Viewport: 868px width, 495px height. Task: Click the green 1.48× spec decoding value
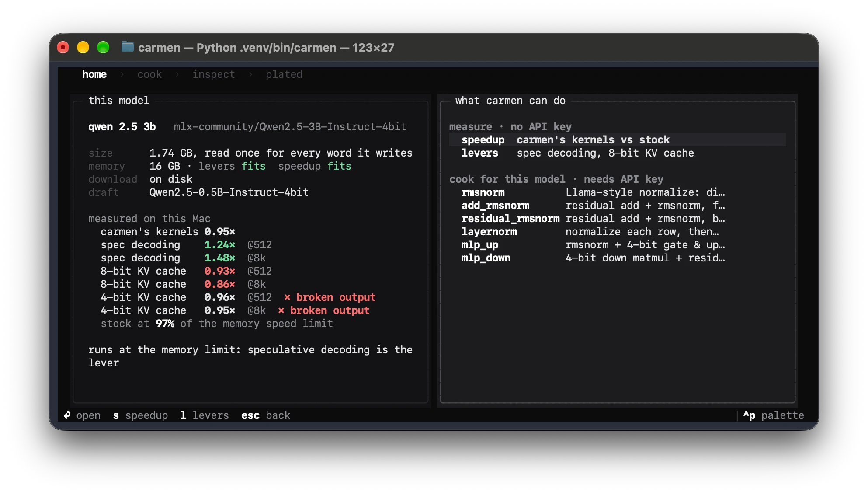click(220, 258)
